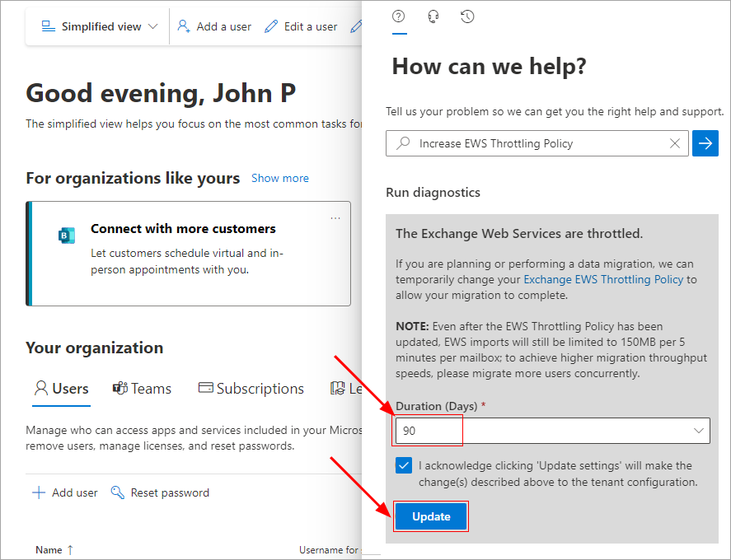Select the Users tab

[x=61, y=389]
